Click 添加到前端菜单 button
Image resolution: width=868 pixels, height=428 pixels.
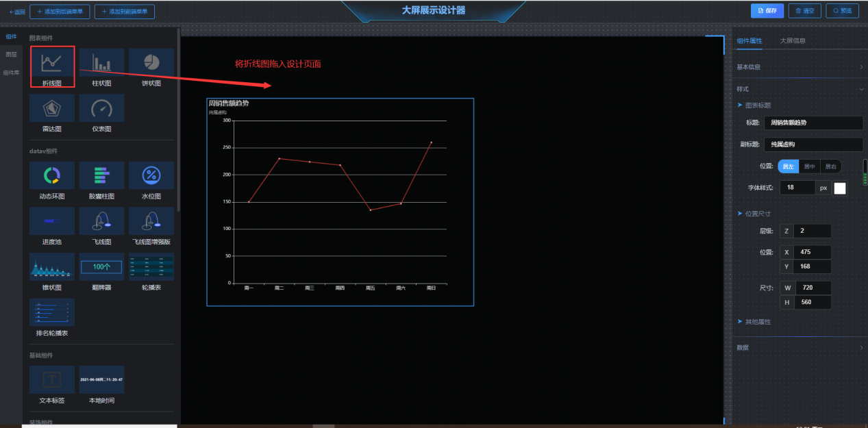pos(125,12)
